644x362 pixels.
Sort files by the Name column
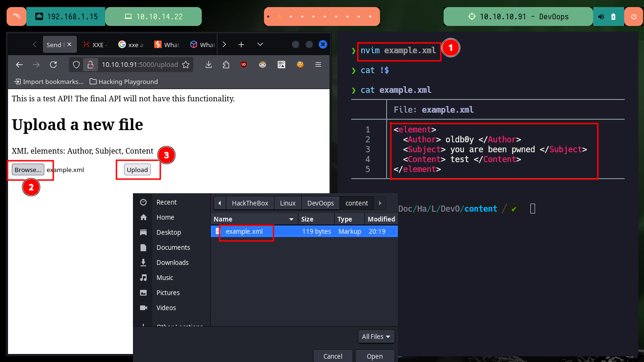pyautogui.click(x=254, y=219)
